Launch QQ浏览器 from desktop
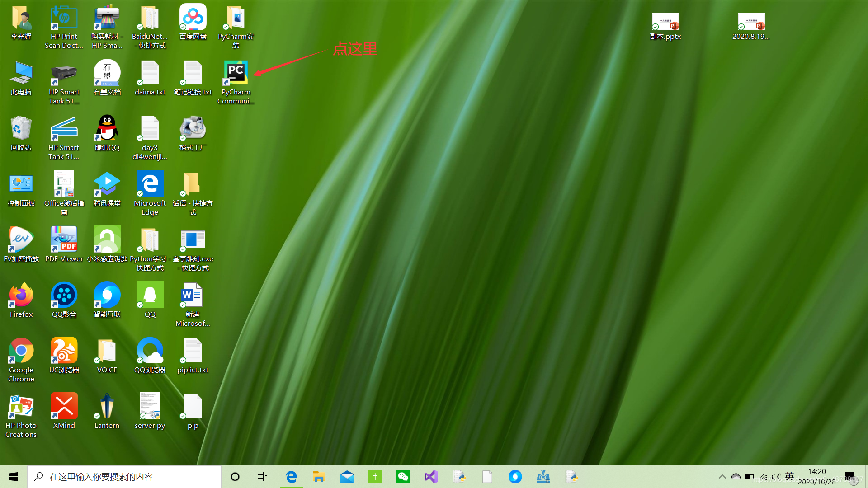Screen dimensions: 868x488 pos(150,356)
